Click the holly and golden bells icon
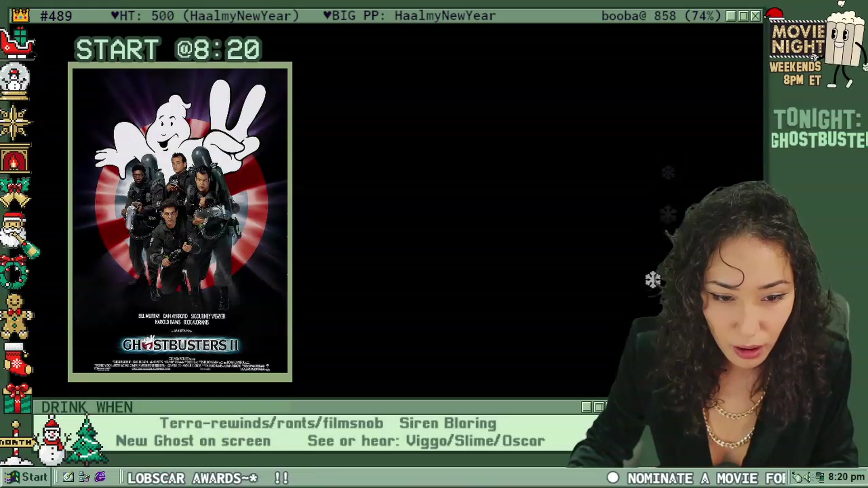The height and width of the screenshot is (488, 868). (x=15, y=192)
